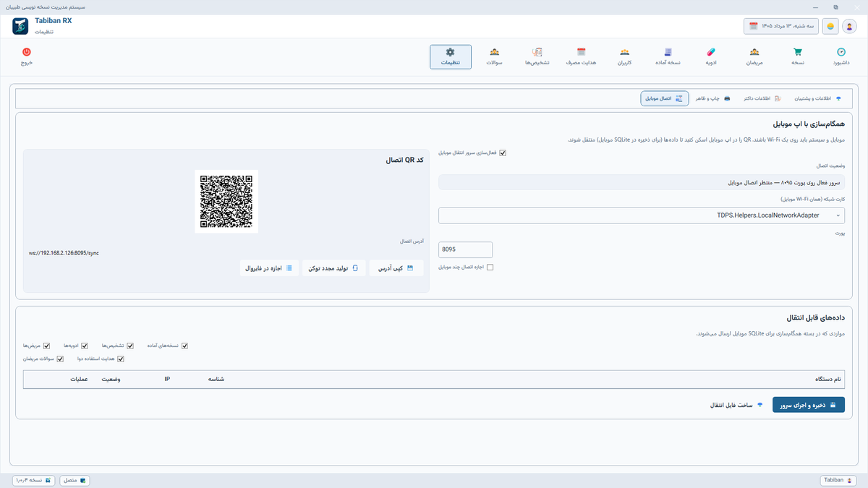Open the نسخه آماده (ready prescriptions) section

(668, 56)
